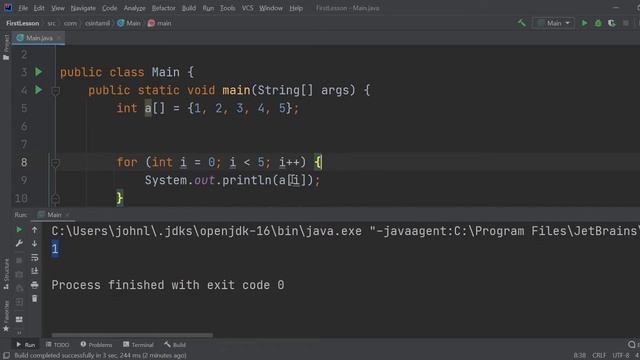Click the console horizontal scrollbar
The height and width of the screenshot is (360, 640).
point(132,335)
